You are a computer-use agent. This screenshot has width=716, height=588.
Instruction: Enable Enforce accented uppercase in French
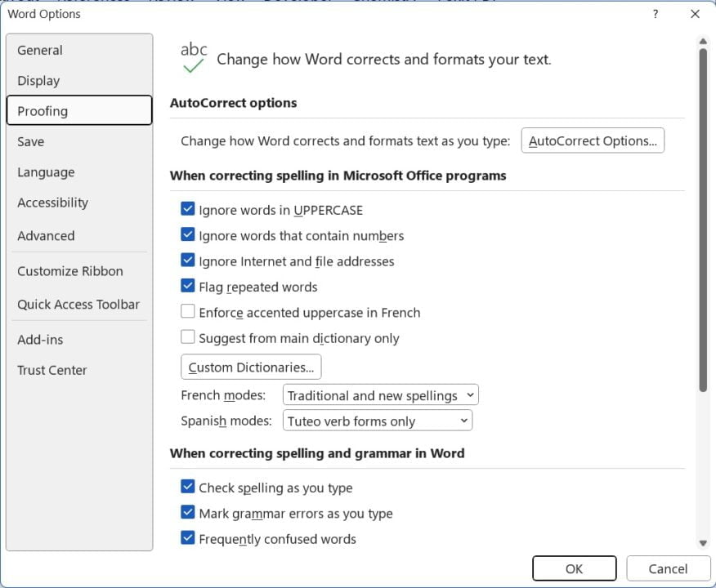pos(188,312)
